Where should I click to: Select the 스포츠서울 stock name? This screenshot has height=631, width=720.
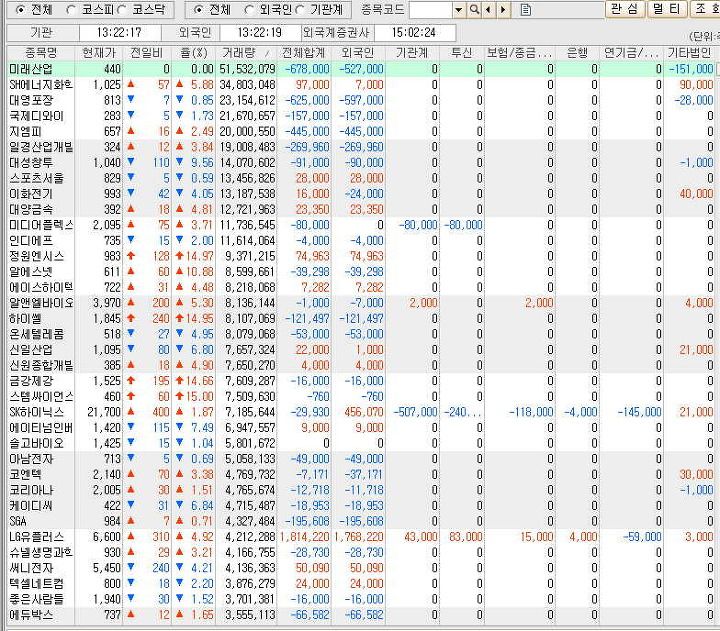(36, 178)
